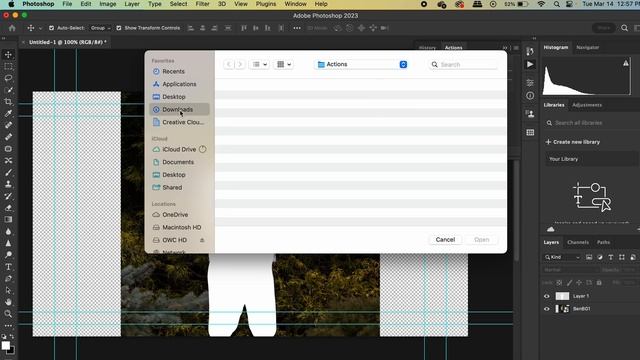Click Create new library
Viewport: 640px width, 360px height.
click(x=573, y=142)
